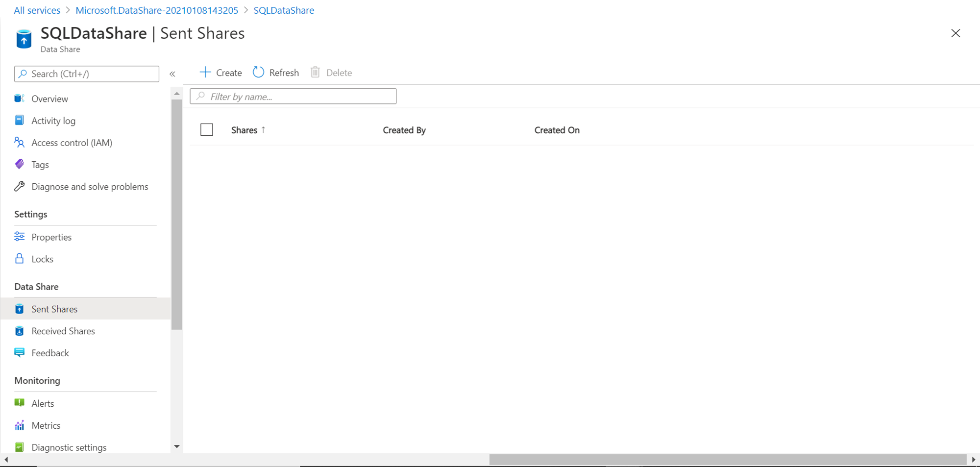This screenshot has height=467, width=980.
Task: Click the Diagnostic settings icon
Action: coord(20,447)
